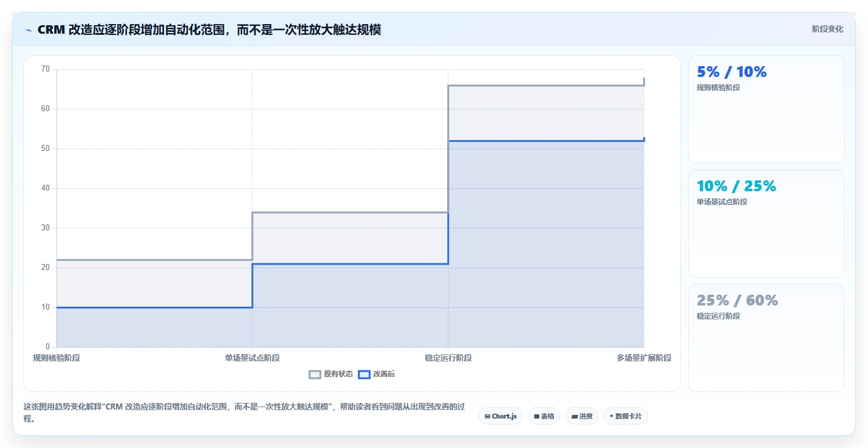Click the y-axis value 70
The width and height of the screenshot is (868, 448).
[46, 69]
